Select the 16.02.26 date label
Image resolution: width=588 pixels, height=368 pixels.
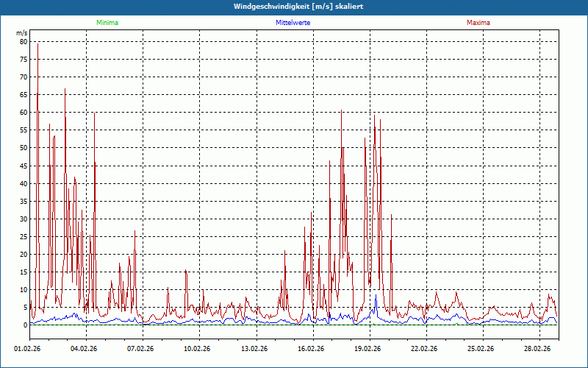[x=310, y=349]
